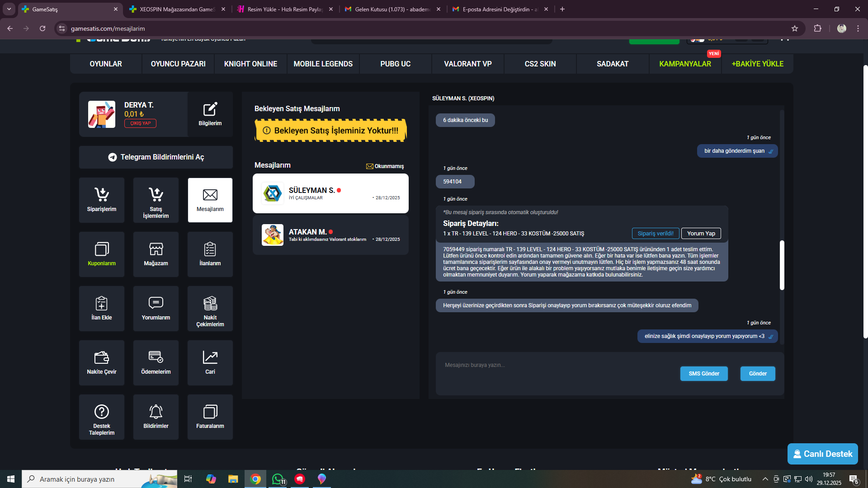Click the Yorum Yap button
Image resolution: width=868 pixels, height=488 pixels.
point(701,234)
